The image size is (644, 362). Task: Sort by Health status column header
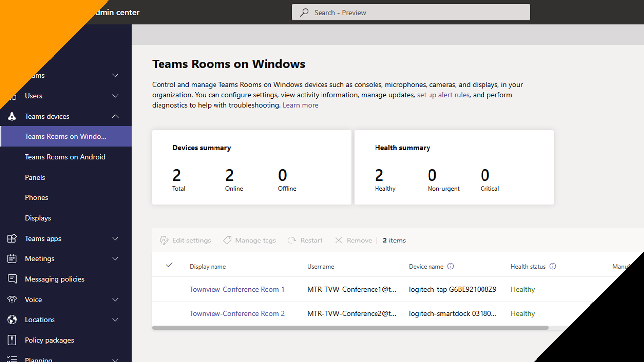528,267
